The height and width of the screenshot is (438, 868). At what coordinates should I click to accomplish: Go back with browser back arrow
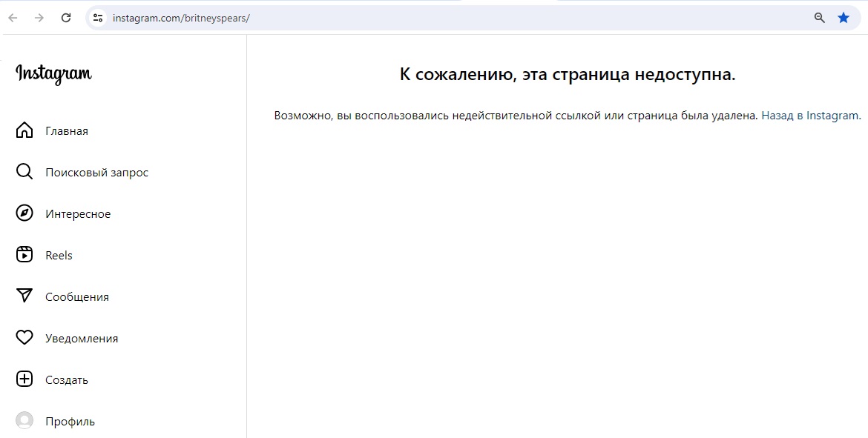(x=13, y=18)
